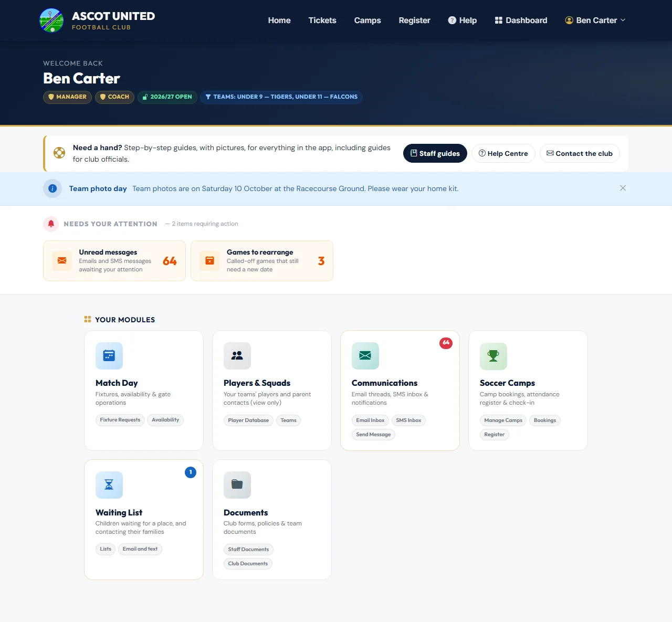672x622 pixels.
Task: Go to Home in the top navigation
Action: point(279,20)
